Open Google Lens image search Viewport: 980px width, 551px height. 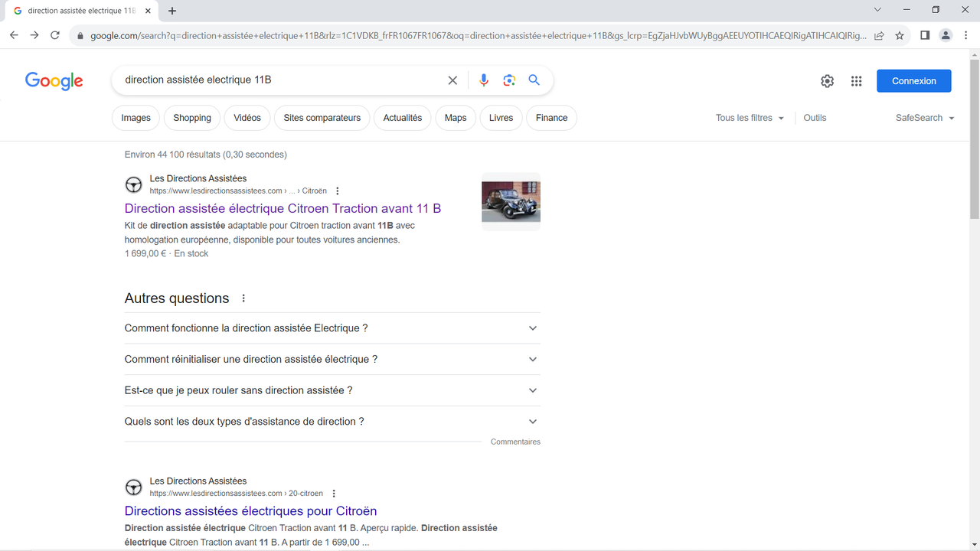(509, 80)
